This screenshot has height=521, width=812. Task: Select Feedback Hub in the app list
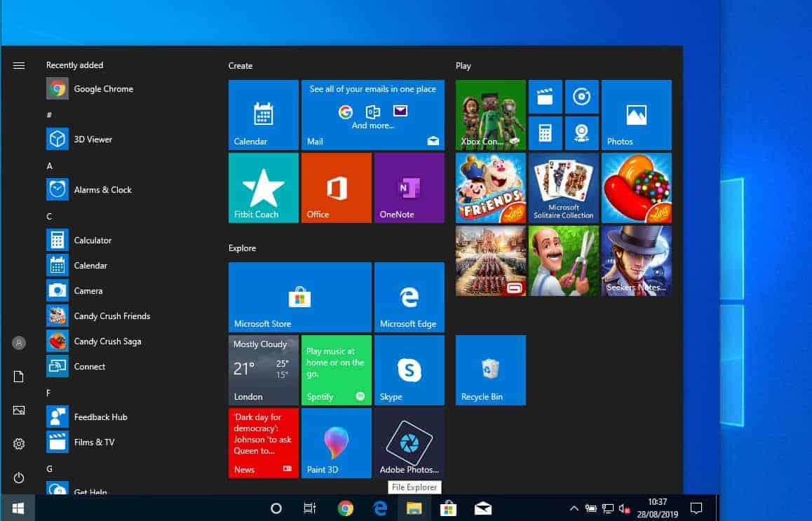pyautogui.click(x=100, y=417)
